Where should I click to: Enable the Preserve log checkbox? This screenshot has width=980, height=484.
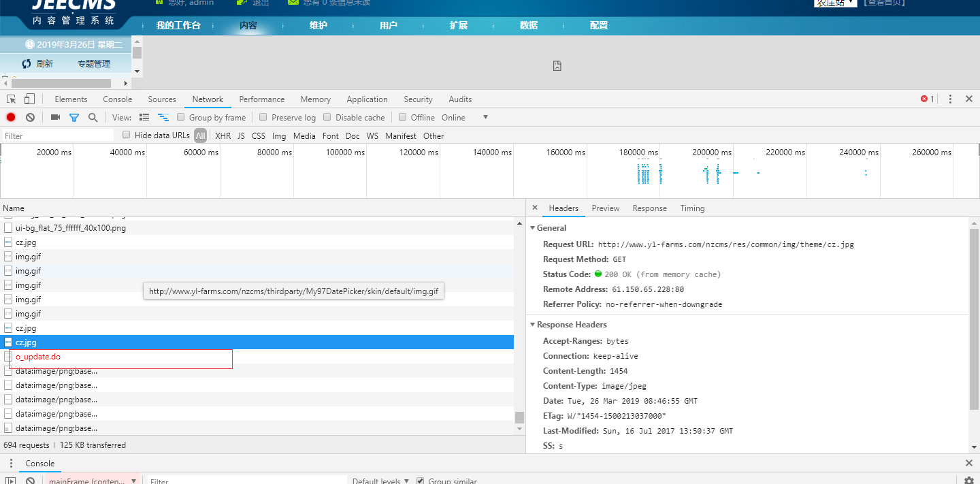[x=263, y=117]
